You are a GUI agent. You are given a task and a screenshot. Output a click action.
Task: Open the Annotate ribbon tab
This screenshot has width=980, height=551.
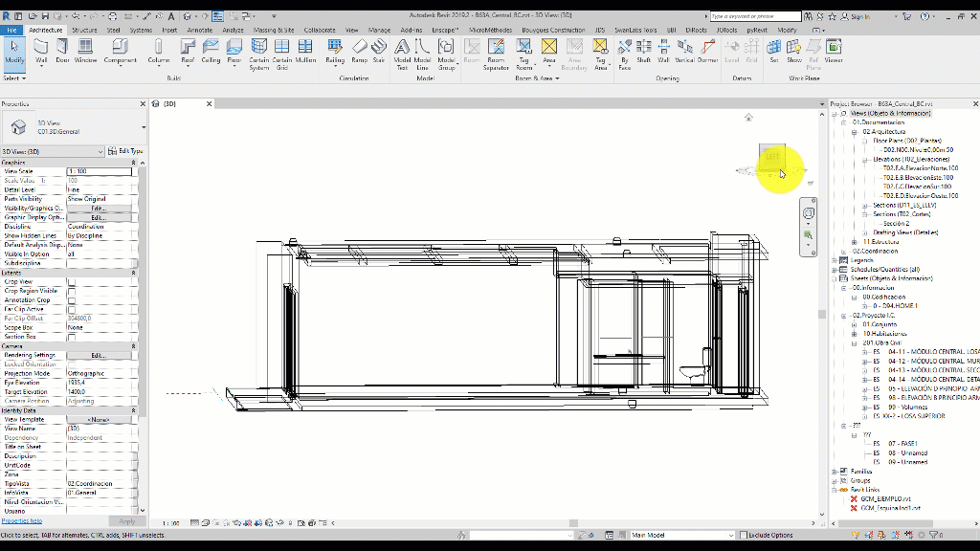(x=200, y=30)
